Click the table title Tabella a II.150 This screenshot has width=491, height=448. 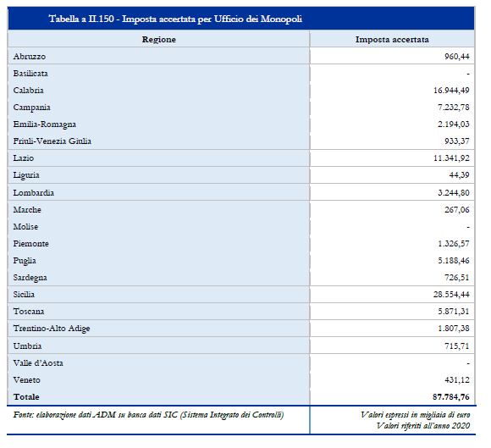click(x=175, y=19)
